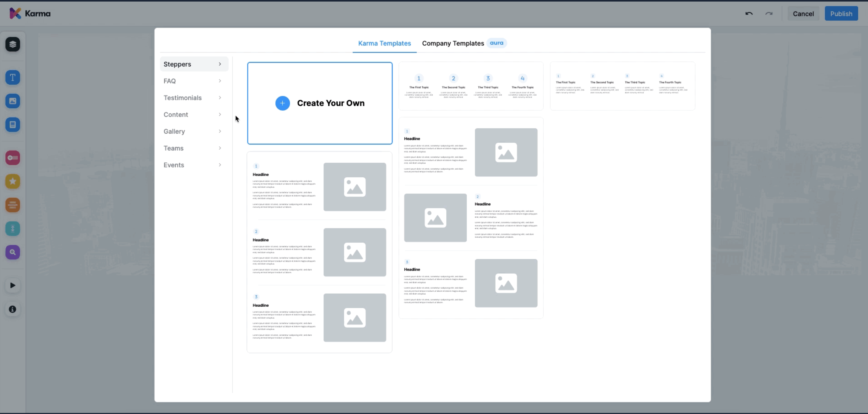Click the pink call-to-action block icon

[12, 157]
